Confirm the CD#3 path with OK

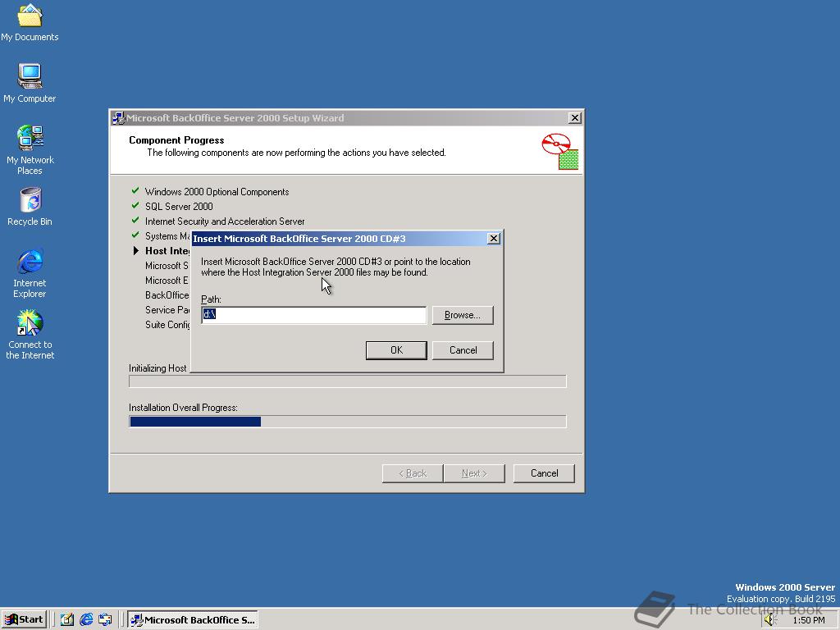396,350
